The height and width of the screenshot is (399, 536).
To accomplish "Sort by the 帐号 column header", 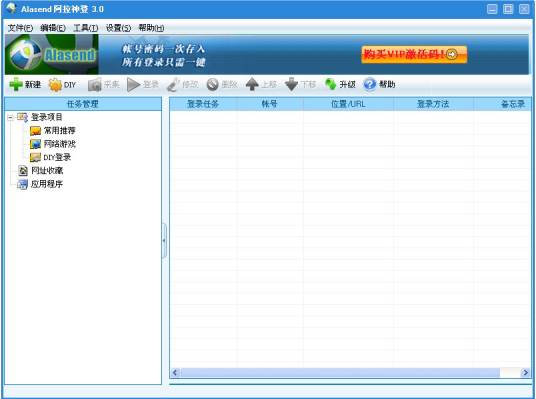I will click(x=269, y=104).
